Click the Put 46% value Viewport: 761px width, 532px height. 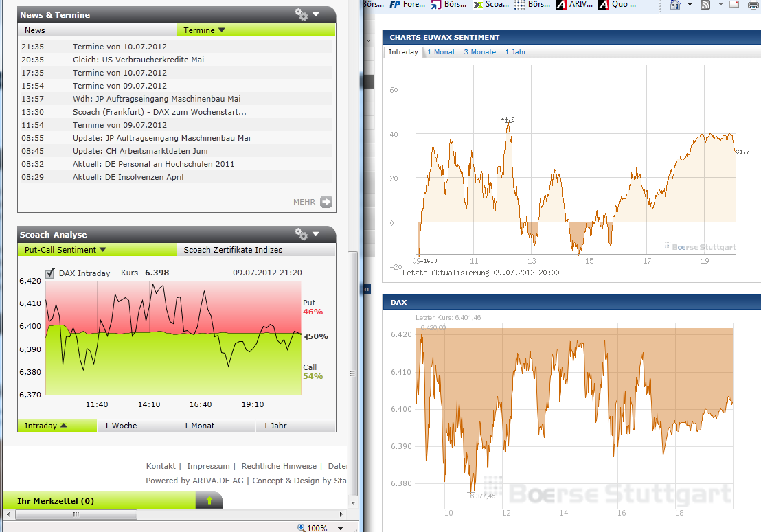313,312
